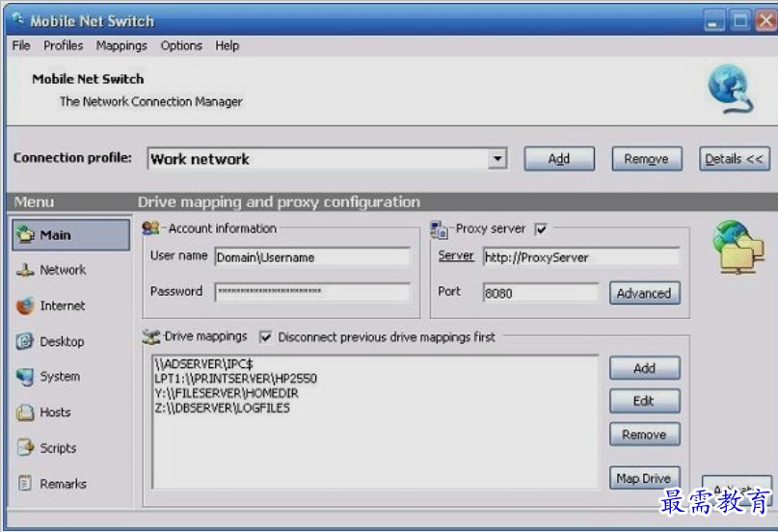778x532 pixels.
Task: Click the Scripts icon in sidebar
Action: (25, 448)
